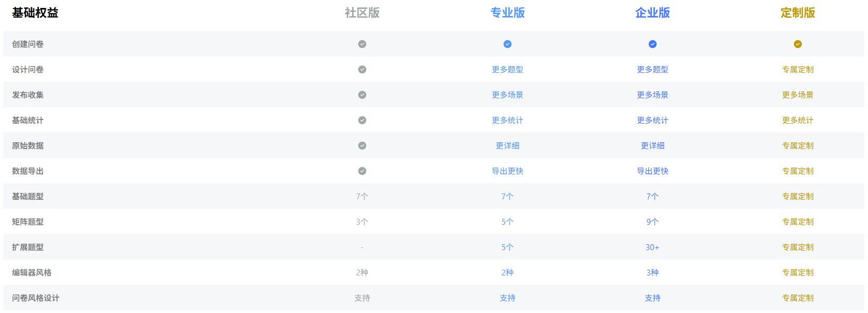This screenshot has height=313, width=868.
Task: Click the 基础权益 section heading
Action: point(35,13)
